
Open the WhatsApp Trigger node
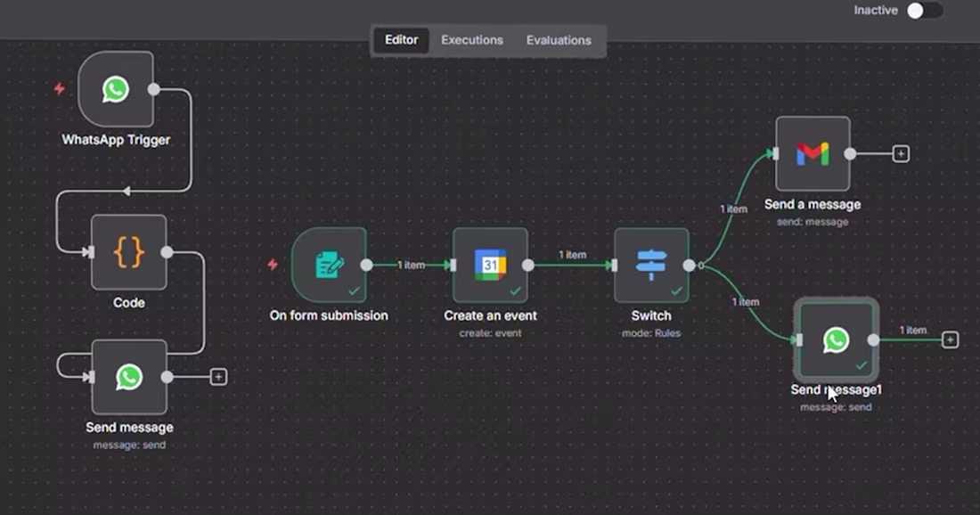(x=116, y=89)
